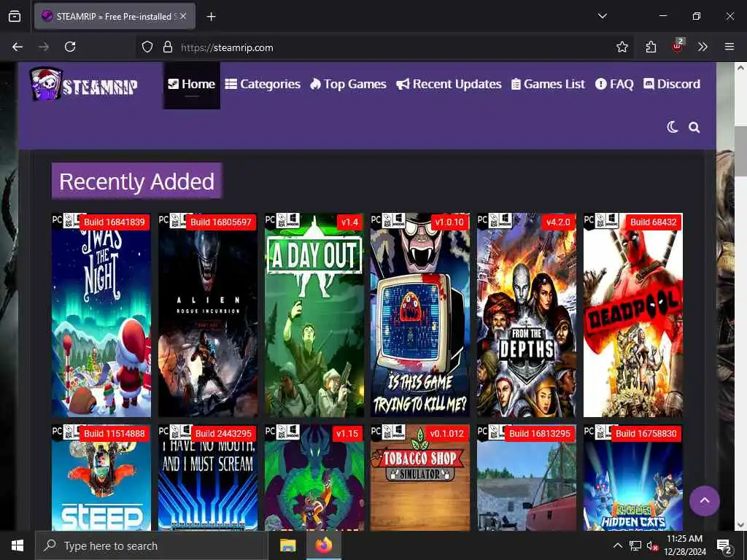Click the purple scroll-to-top button

point(704,501)
